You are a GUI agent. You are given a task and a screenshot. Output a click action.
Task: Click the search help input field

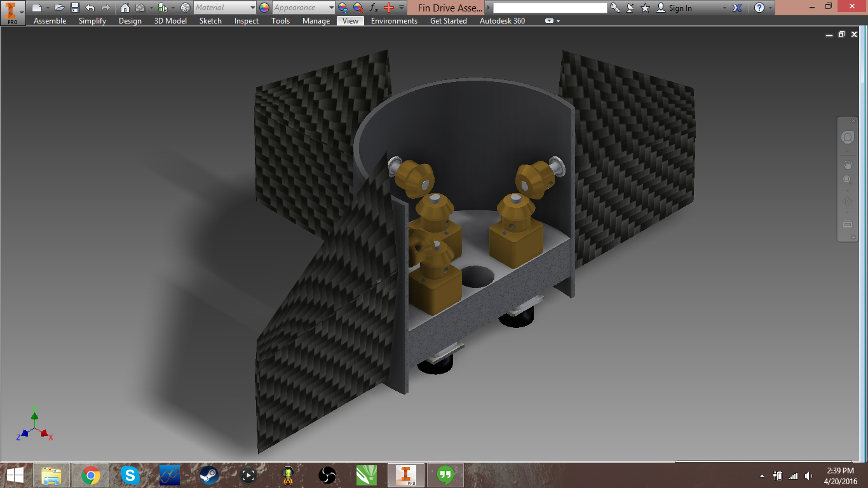550,8
